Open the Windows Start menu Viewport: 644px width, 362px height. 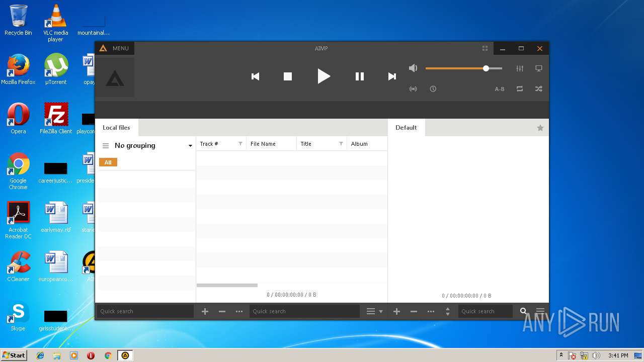(x=14, y=355)
